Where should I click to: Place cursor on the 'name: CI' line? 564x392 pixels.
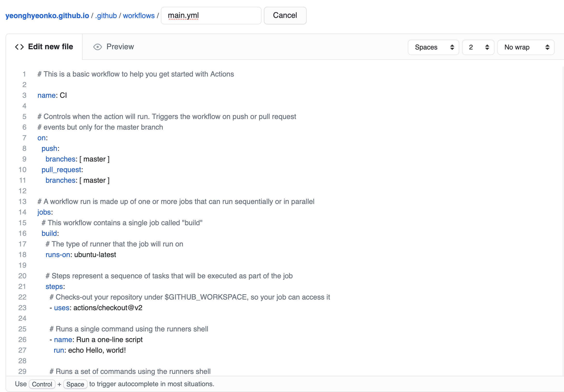52,95
